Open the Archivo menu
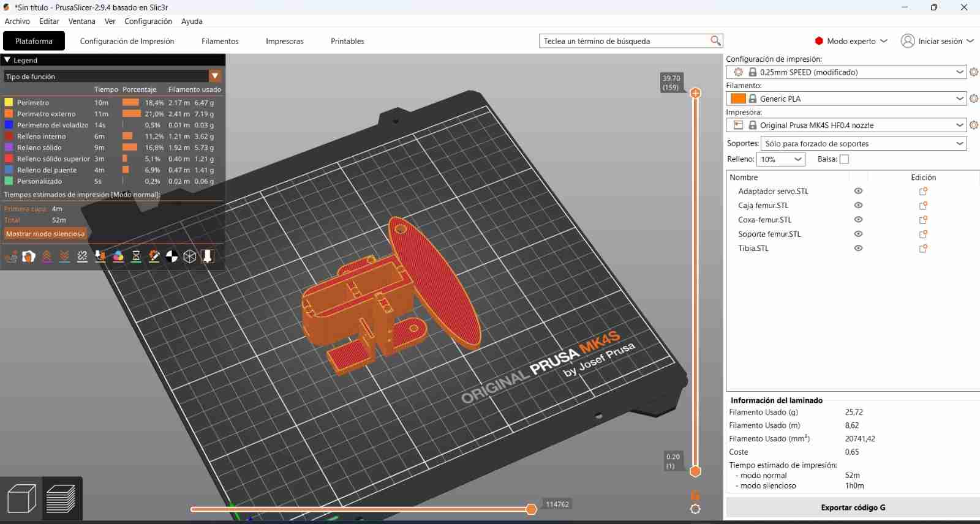The width and height of the screenshot is (980, 524). pos(17,21)
